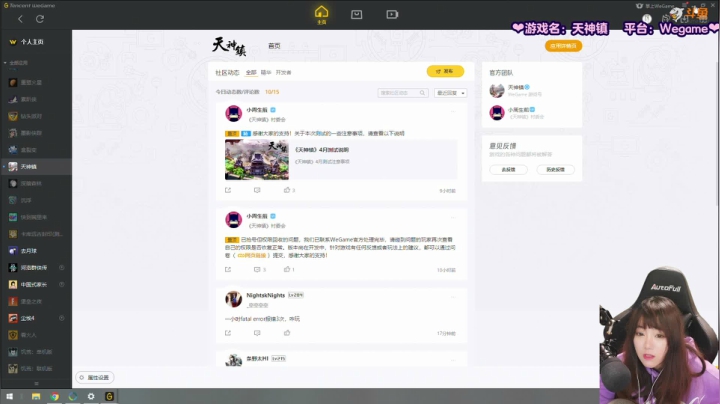
Task: Click the planet game icon atop sidebar list
Action: 13,82
